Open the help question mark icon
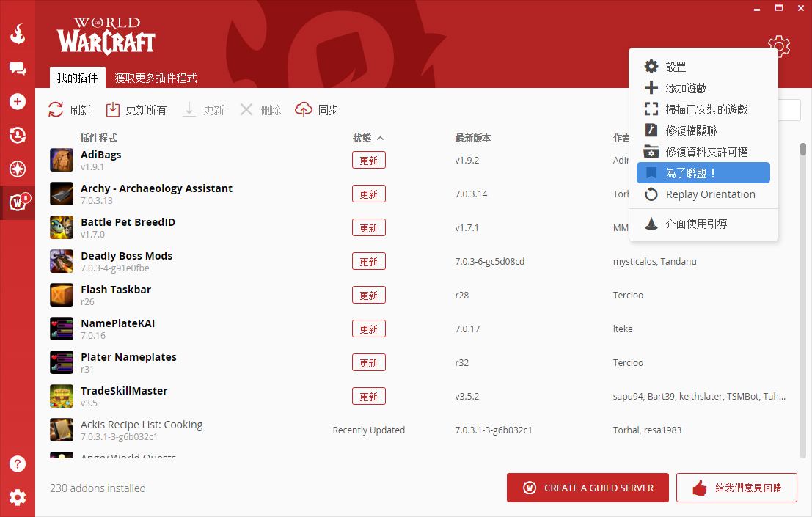Image resolution: width=812 pixels, height=517 pixels. coord(18,463)
